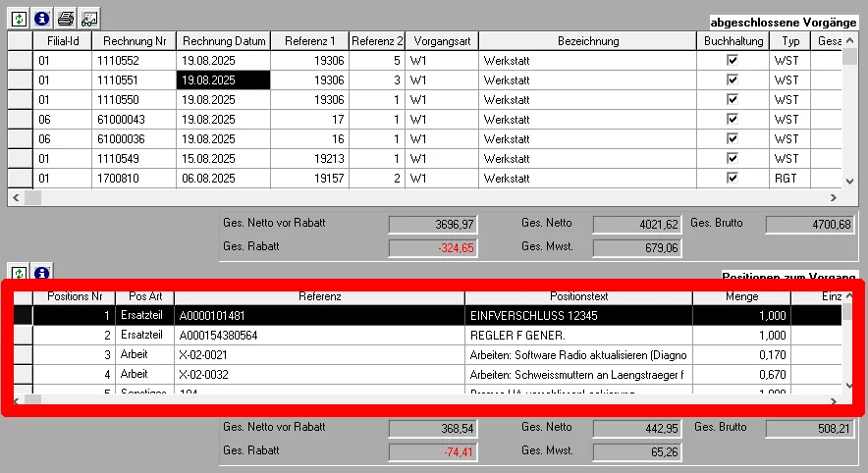Select position reference X-02-0032
This screenshot has height=473, width=868.
coord(319,375)
